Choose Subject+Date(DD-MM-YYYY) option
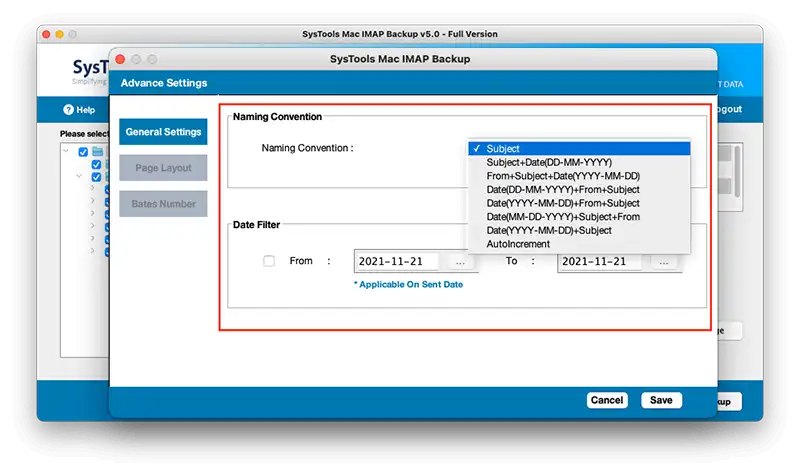The width and height of the screenshot is (800, 470). click(579, 162)
